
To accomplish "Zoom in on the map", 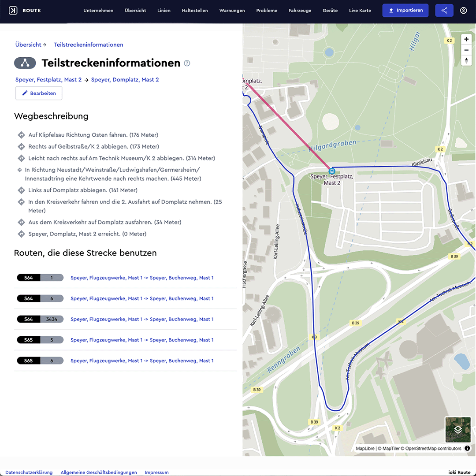I will click(466, 39).
